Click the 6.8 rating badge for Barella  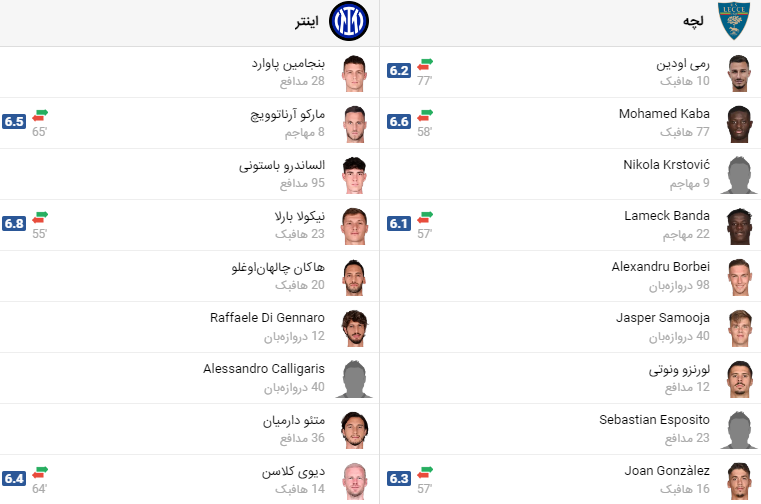tap(14, 223)
